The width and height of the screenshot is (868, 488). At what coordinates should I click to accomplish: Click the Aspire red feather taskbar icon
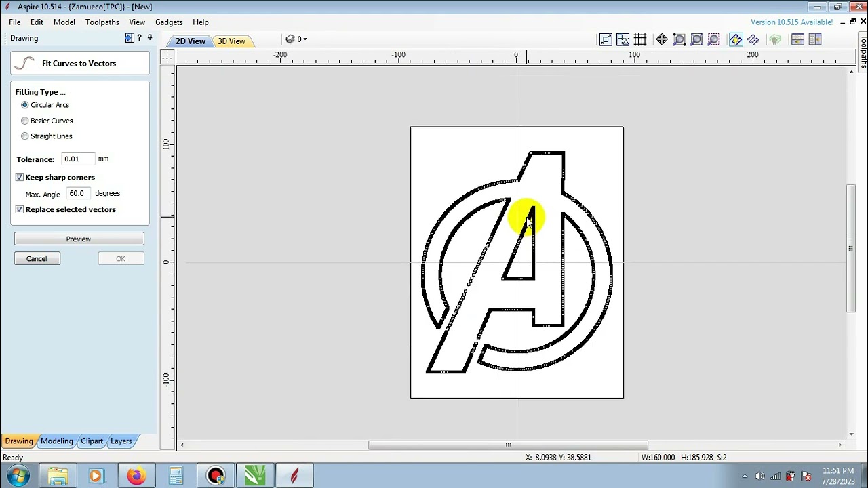point(294,476)
